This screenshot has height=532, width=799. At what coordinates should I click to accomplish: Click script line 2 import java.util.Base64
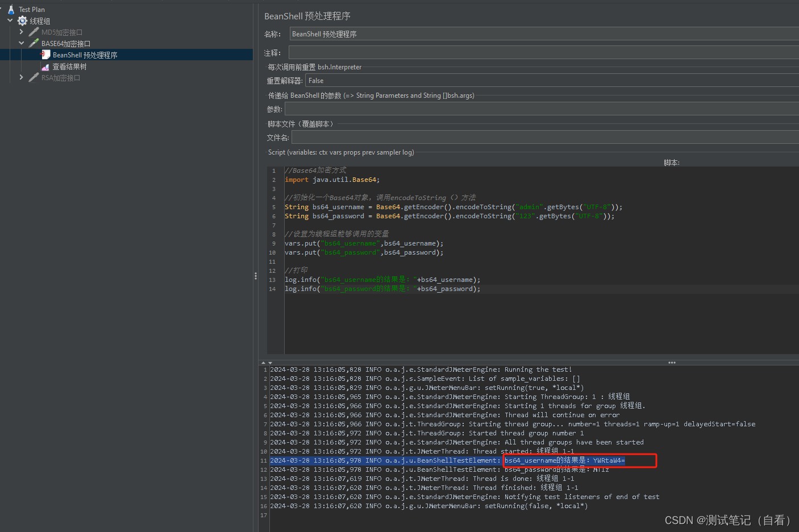point(332,180)
